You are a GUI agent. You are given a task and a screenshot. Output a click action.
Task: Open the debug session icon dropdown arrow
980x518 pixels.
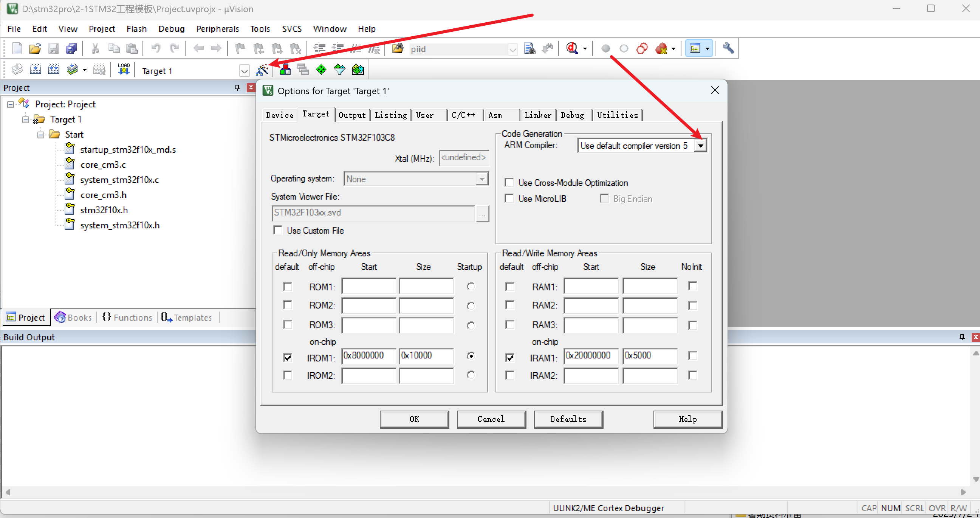pos(585,49)
